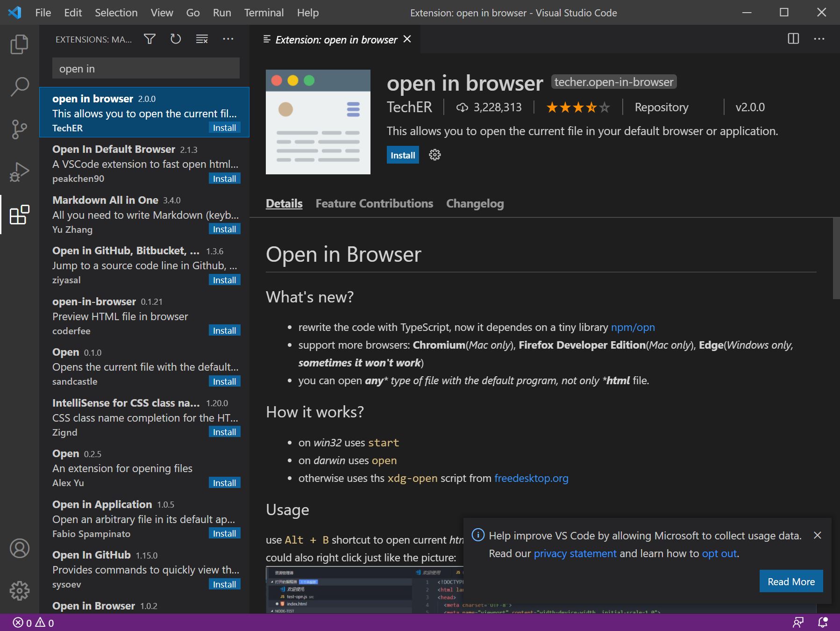Open editor More Actions ellipsis
The height and width of the screenshot is (631, 840).
point(819,39)
